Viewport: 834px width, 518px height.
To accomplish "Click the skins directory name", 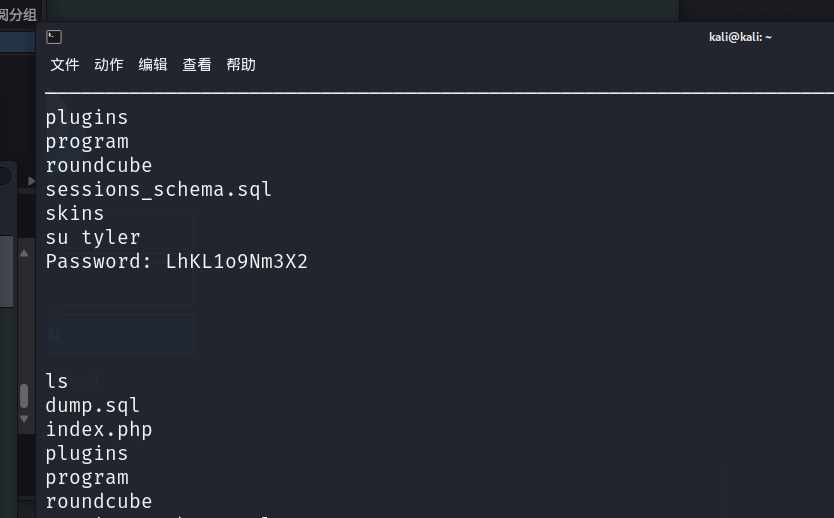I will point(75,214).
